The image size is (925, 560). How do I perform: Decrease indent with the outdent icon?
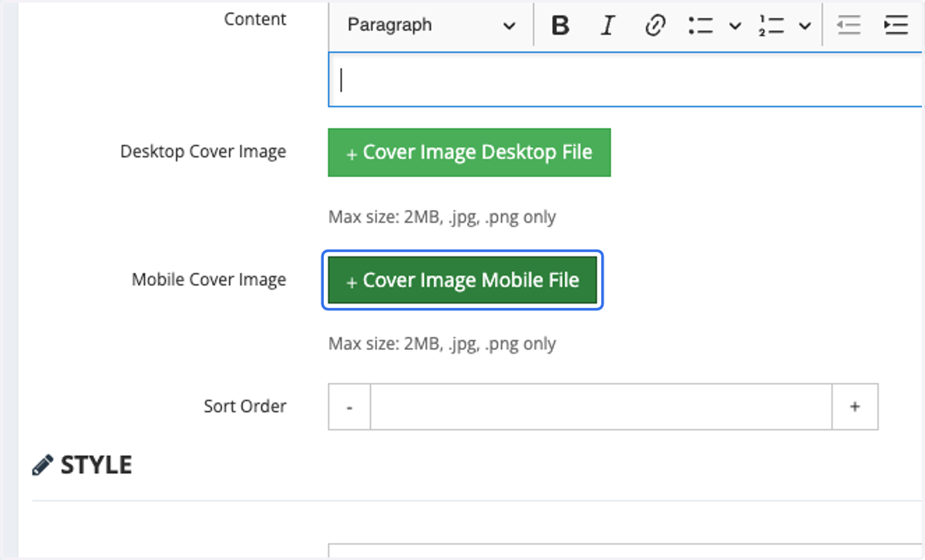click(x=849, y=25)
